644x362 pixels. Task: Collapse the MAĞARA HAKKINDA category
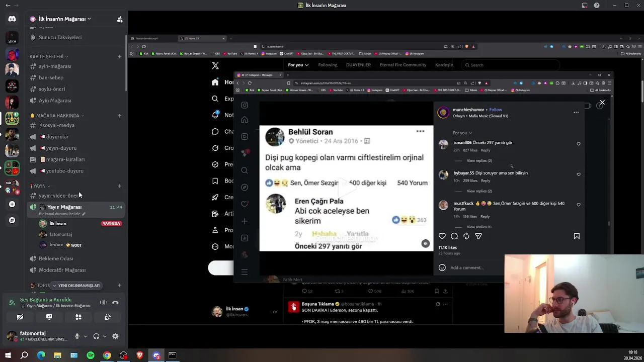click(56, 116)
